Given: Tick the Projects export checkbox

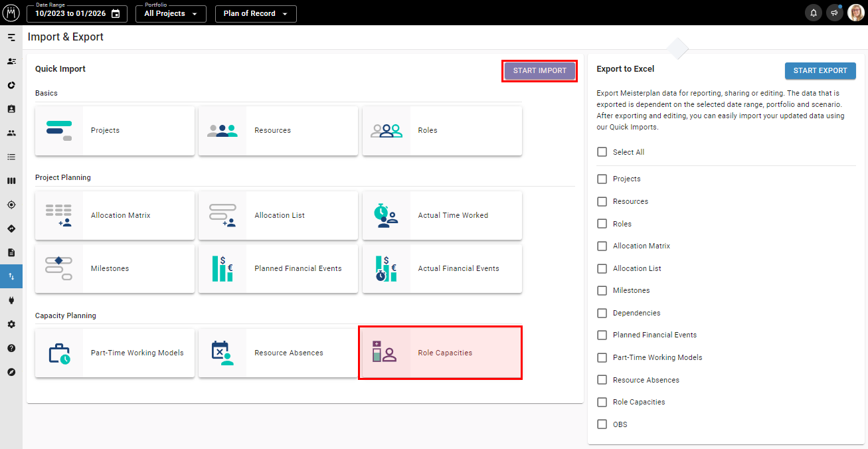Looking at the screenshot, I should 602,179.
